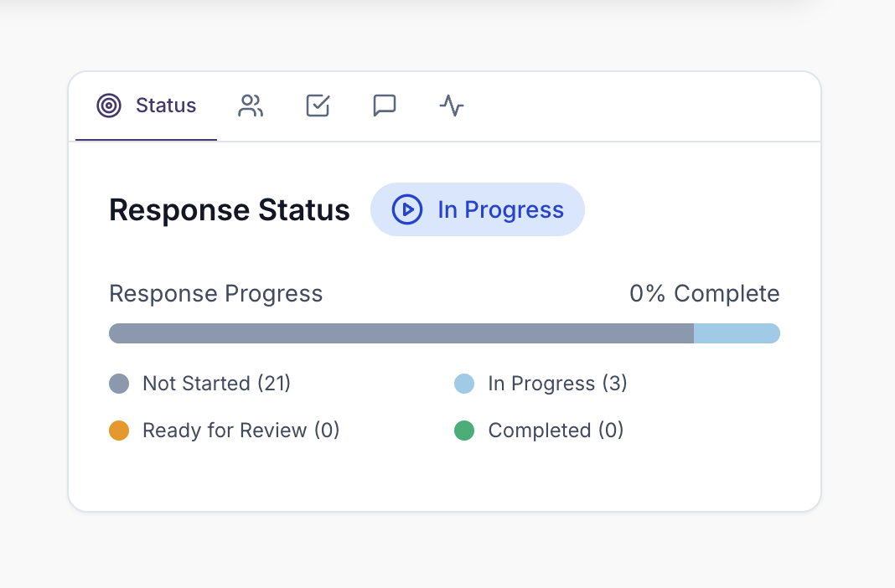The width and height of the screenshot is (895, 588).
Task: Select the Ready for Review (0) label
Action: 241,431
